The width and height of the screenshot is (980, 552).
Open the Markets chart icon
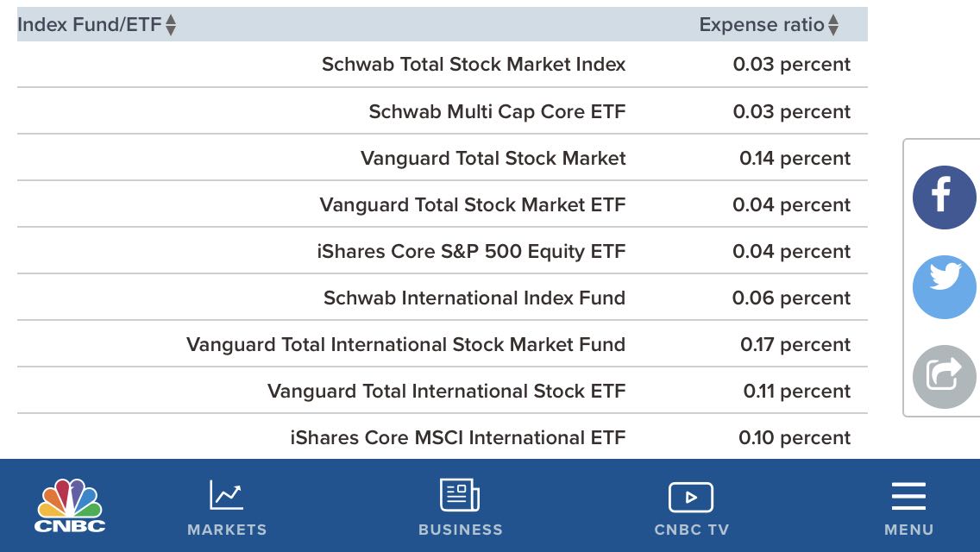pos(227,497)
